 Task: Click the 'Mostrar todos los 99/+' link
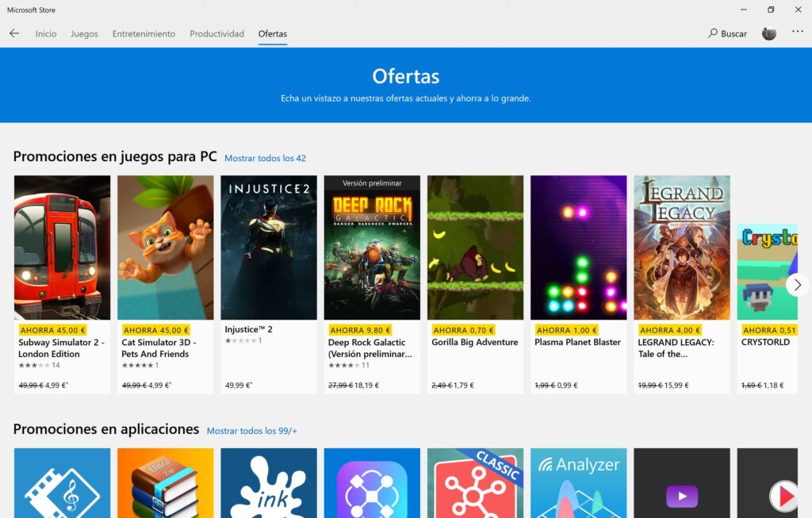click(x=251, y=431)
